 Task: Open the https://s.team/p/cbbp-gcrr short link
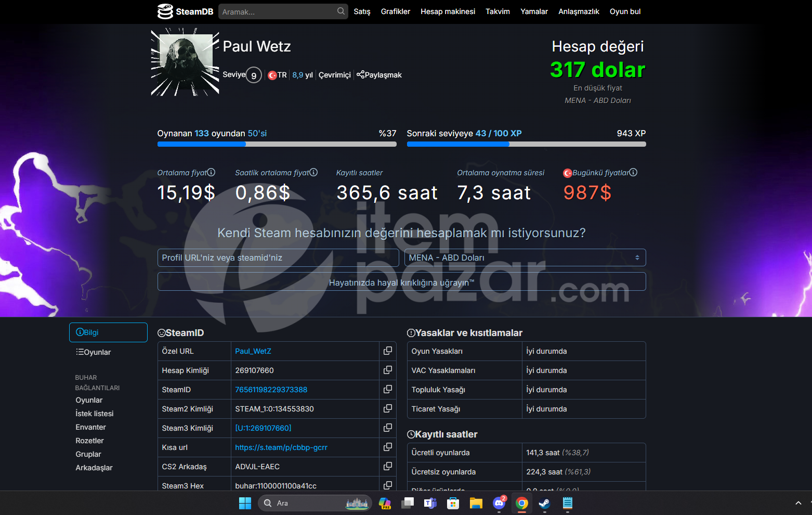pyautogui.click(x=281, y=447)
